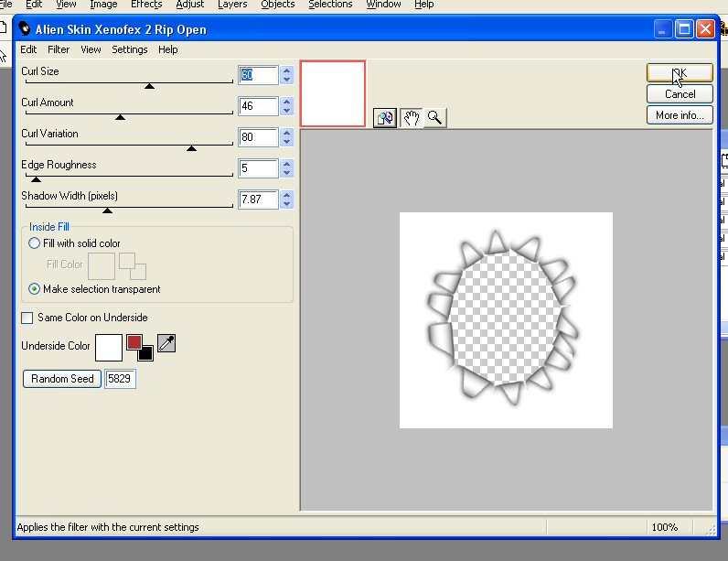Open the Adjust menu in main window
This screenshot has width=728, height=561.
point(190,5)
